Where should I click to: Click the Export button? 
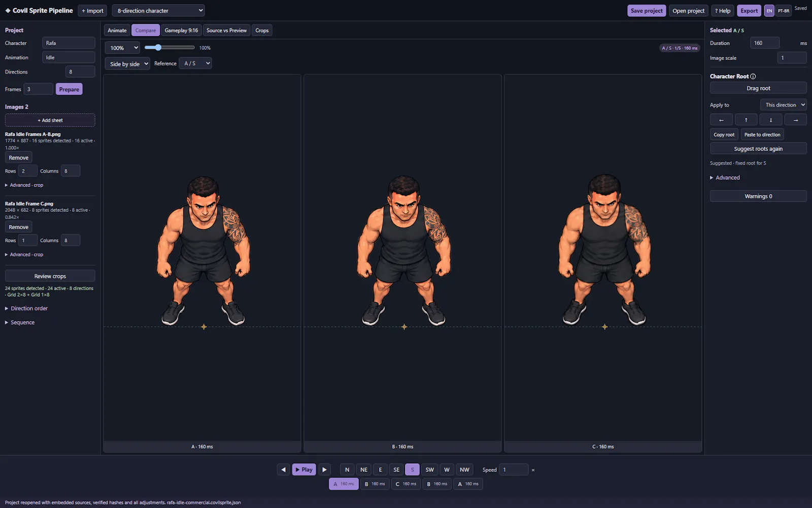(x=749, y=11)
